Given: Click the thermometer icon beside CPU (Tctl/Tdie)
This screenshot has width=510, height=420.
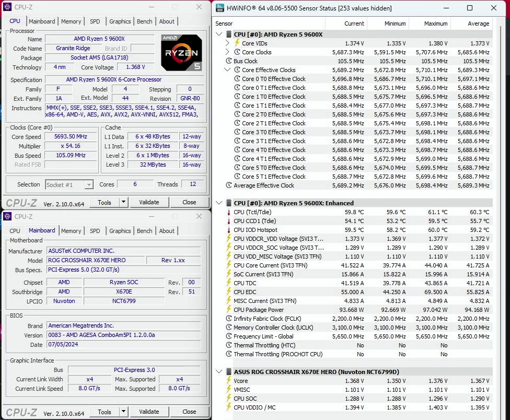Looking at the screenshot, I should pyautogui.click(x=229, y=212).
